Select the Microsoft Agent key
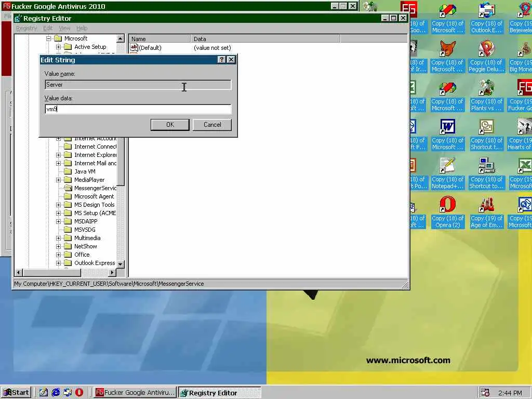 point(94,196)
